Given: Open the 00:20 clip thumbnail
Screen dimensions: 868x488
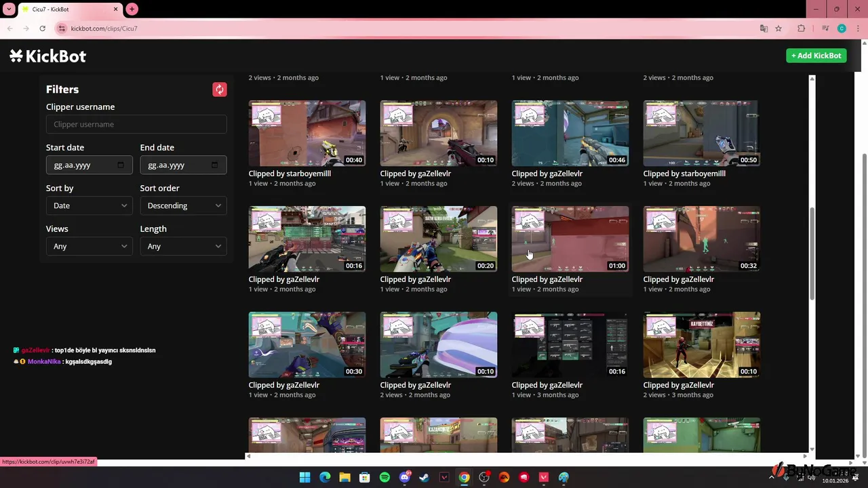Looking at the screenshot, I should click(x=438, y=239).
